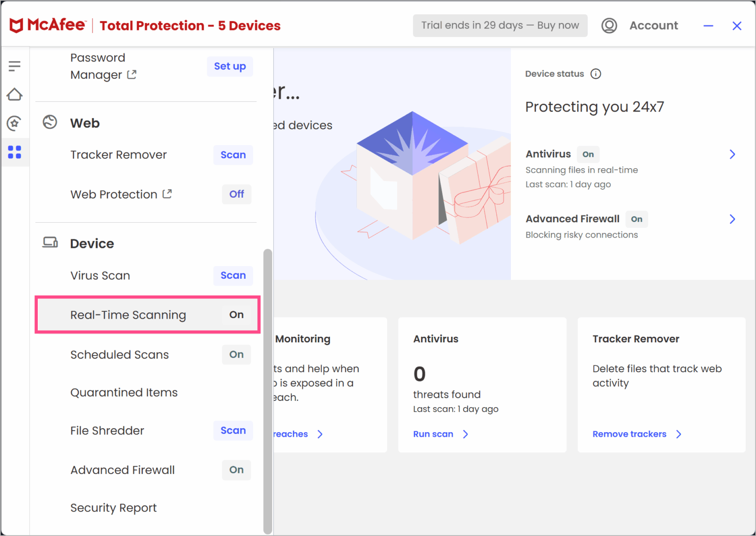The width and height of the screenshot is (756, 536).
Task: Turn off Scheduled Scans
Action: [236, 355]
